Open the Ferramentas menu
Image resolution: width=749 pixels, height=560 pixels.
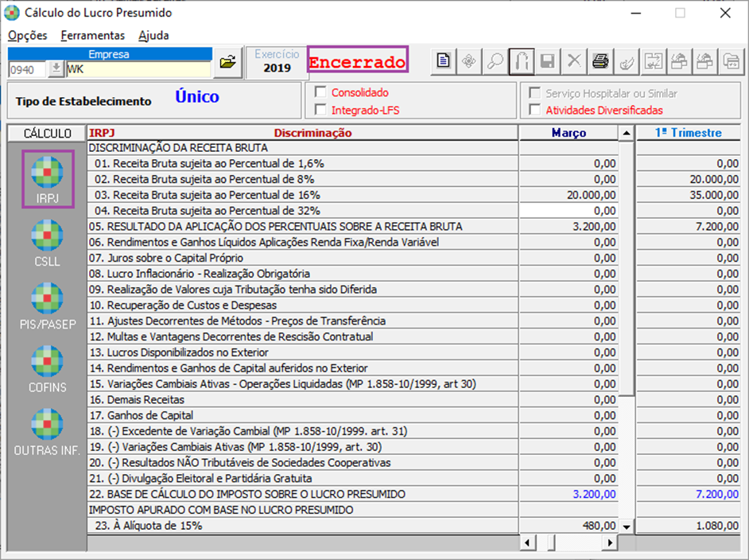tap(93, 35)
